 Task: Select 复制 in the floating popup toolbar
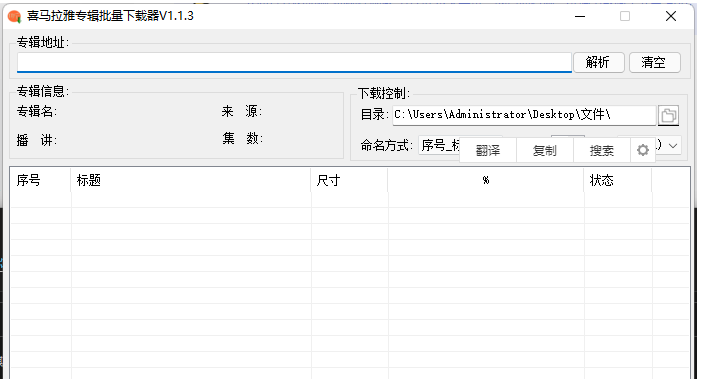pos(545,150)
